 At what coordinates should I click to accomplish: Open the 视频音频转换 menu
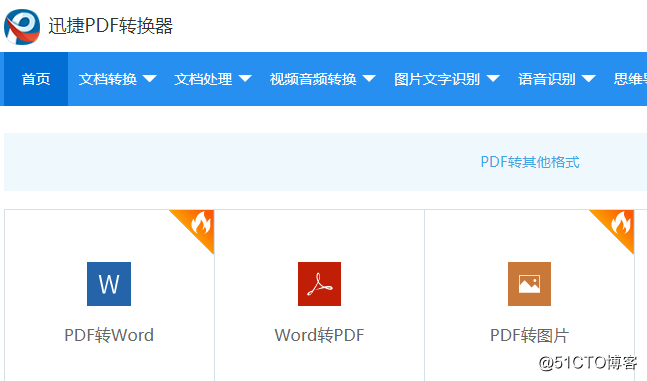pos(313,79)
